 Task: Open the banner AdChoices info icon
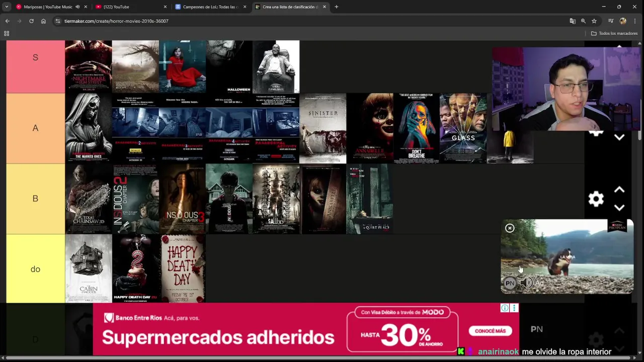(x=505, y=308)
